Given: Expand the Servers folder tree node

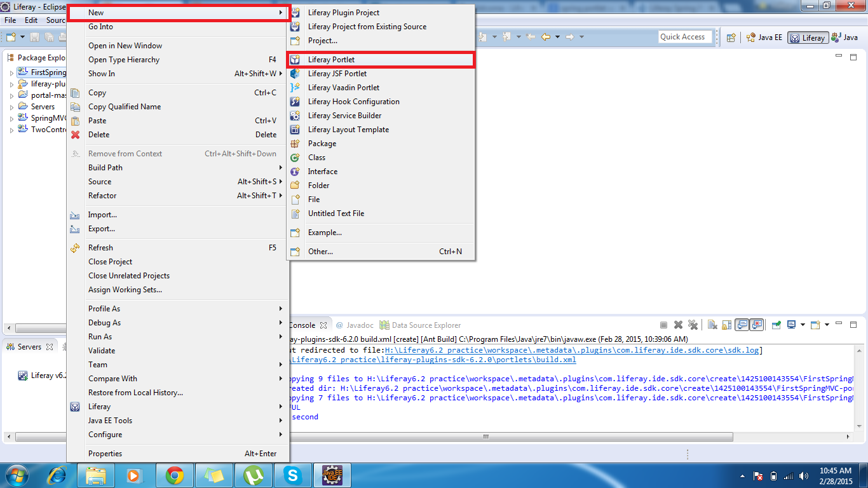Looking at the screenshot, I should coord(11,107).
